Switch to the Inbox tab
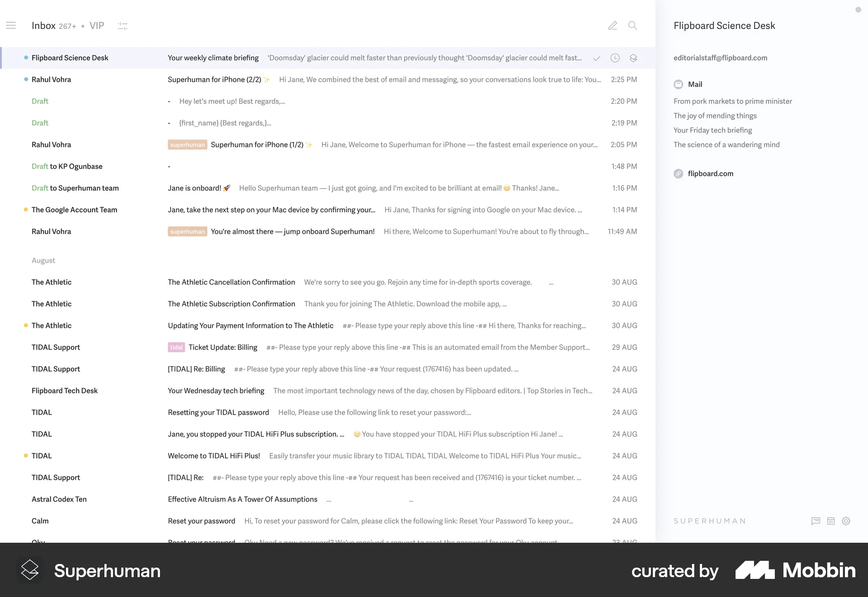The height and width of the screenshot is (597, 868). pyautogui.click(x=43, y=25)
